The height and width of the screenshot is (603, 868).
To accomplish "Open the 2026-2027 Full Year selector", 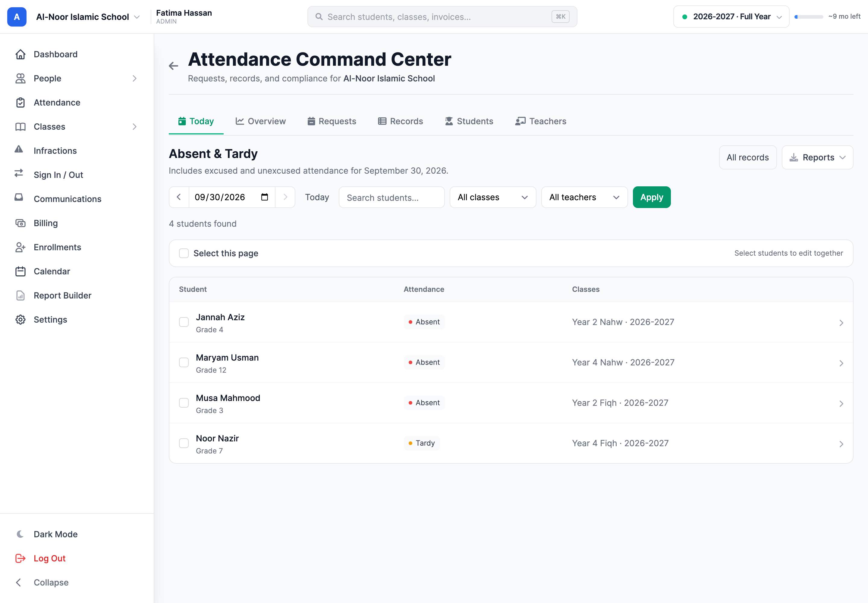I will point(731,17).
